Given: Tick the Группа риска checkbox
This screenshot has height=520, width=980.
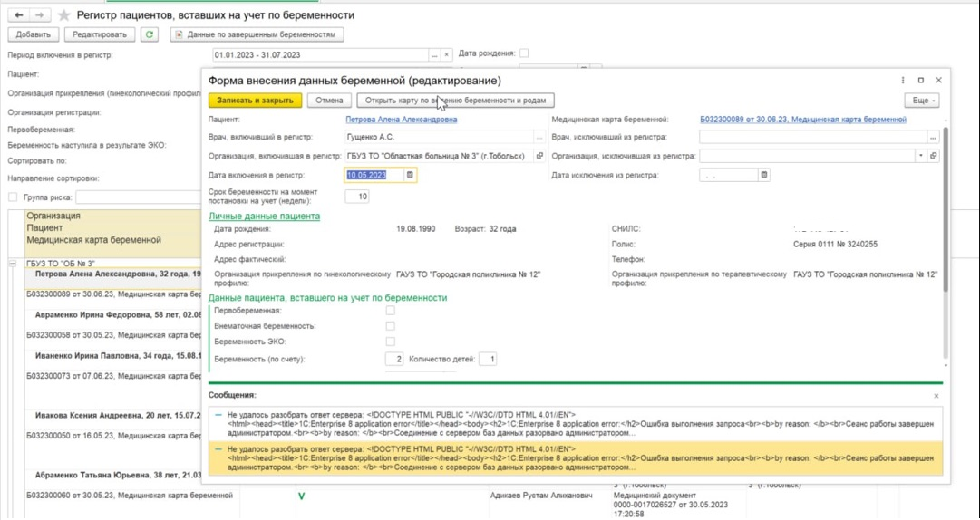Looking at the screenshot, I should coord(13,197).
